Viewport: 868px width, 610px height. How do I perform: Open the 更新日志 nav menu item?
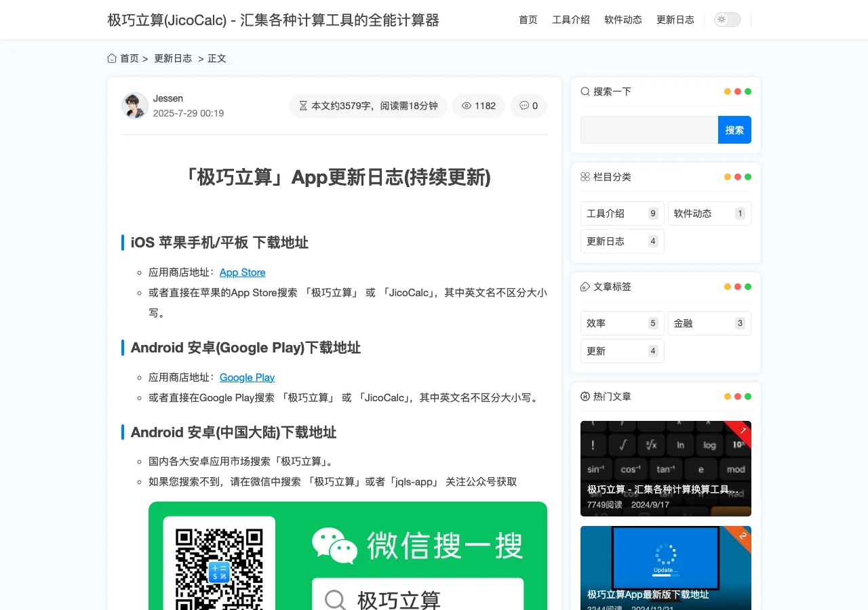pos(675,20)
